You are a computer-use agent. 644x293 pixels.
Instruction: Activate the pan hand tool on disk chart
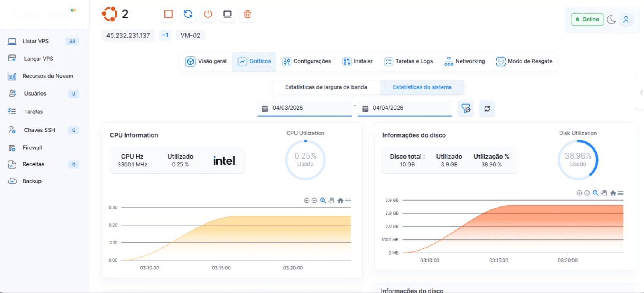point(604,193)
